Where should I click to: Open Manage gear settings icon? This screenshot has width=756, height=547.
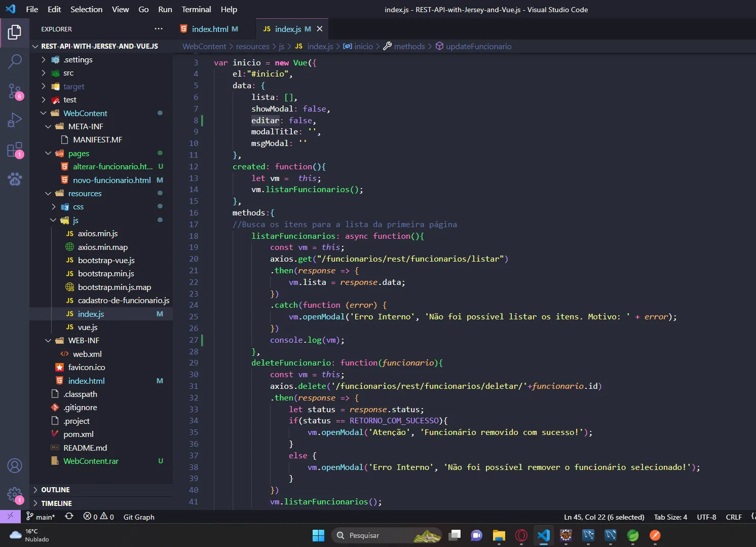click(15, 495)
